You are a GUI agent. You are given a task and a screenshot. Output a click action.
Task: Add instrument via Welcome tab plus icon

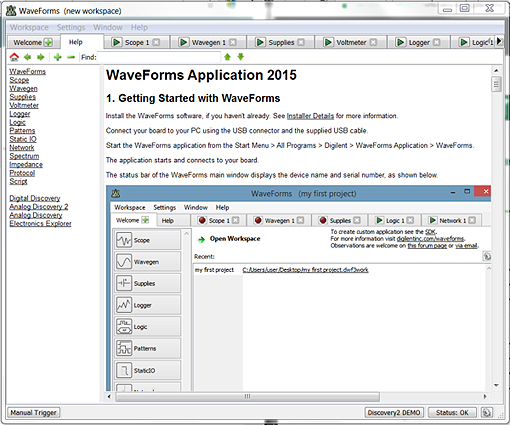point(48,42)
